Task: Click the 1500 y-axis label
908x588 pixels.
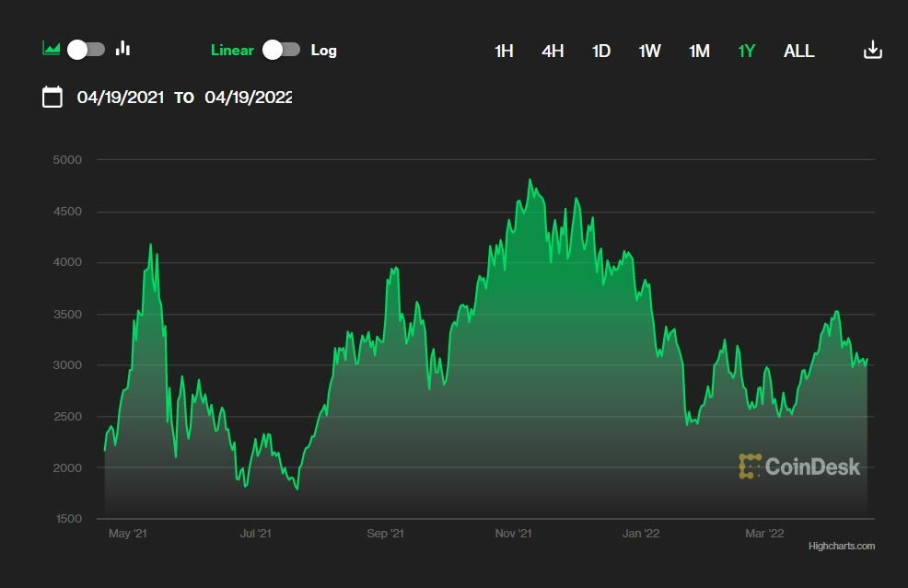Action: (68, 519)
